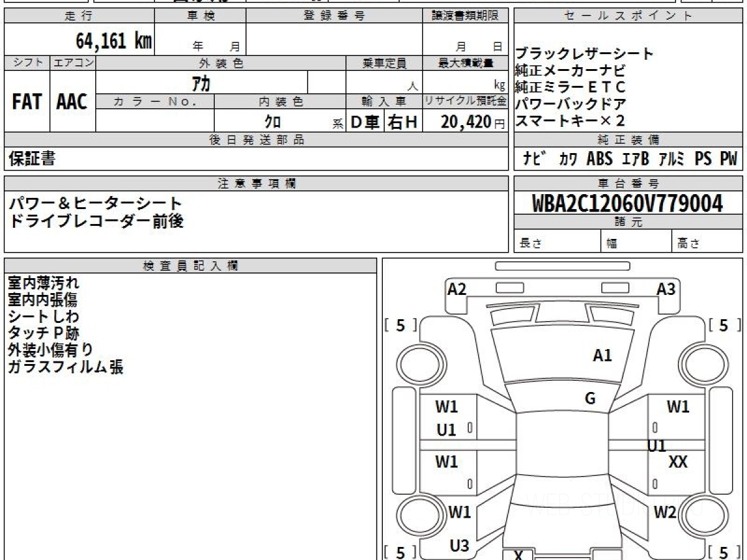Click the mileage value 64,161 km

[114, 41]
